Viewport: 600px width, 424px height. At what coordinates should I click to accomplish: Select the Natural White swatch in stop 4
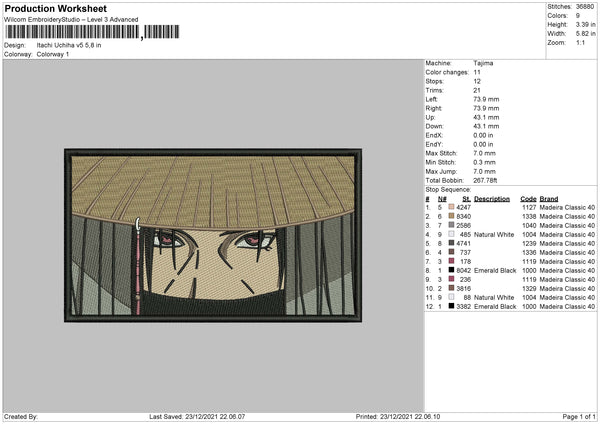[452, 234]
